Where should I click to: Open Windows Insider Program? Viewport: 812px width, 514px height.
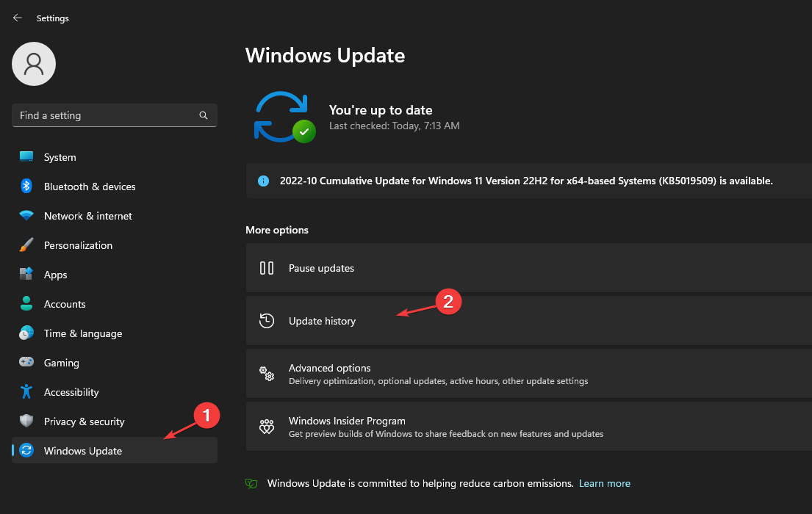529,427
